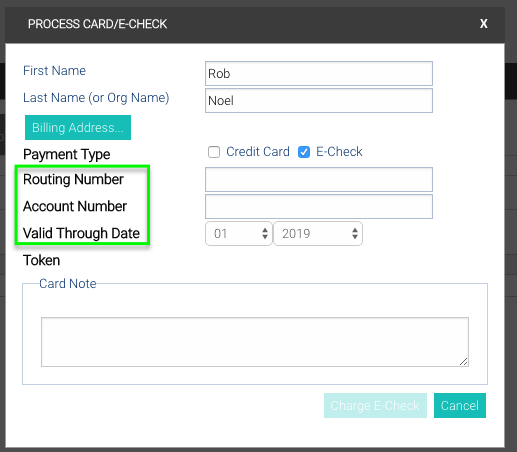The image size is (517, 452).
Task: Click the Card Note textarea resize handle
Action: pos(464,362)
